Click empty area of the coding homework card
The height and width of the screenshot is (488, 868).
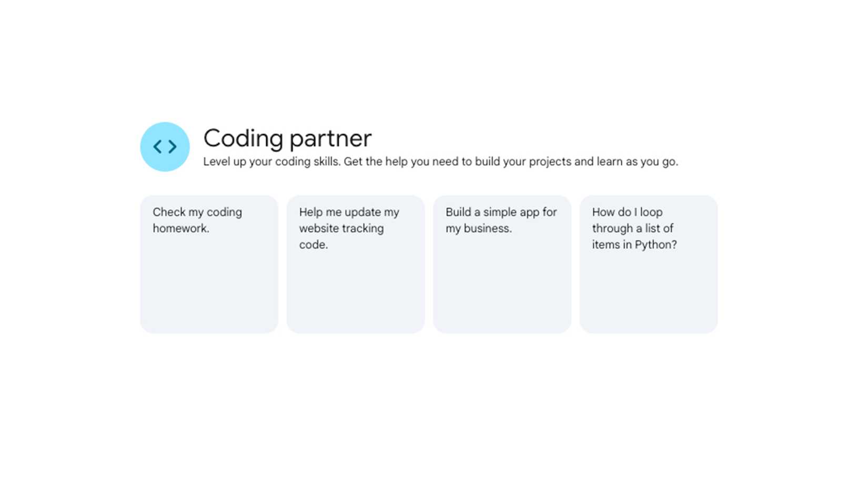[x=209, y=289]
